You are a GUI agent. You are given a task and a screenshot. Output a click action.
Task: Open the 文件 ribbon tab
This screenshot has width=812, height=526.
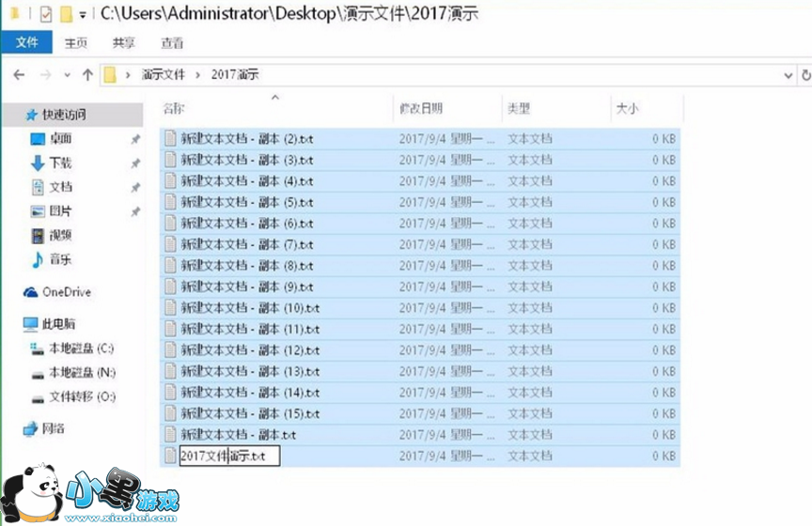26,42
